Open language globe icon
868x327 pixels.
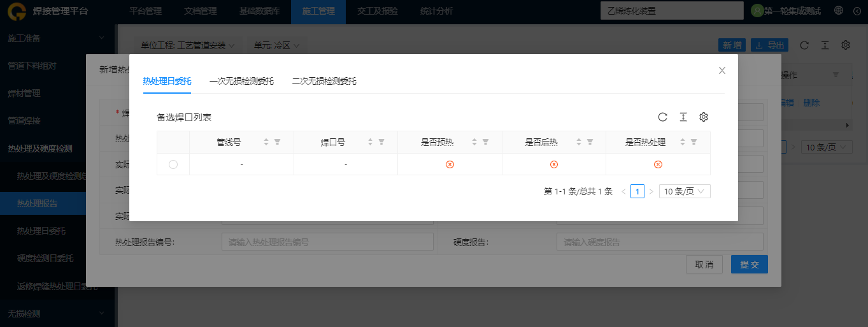tap(839, 11)
